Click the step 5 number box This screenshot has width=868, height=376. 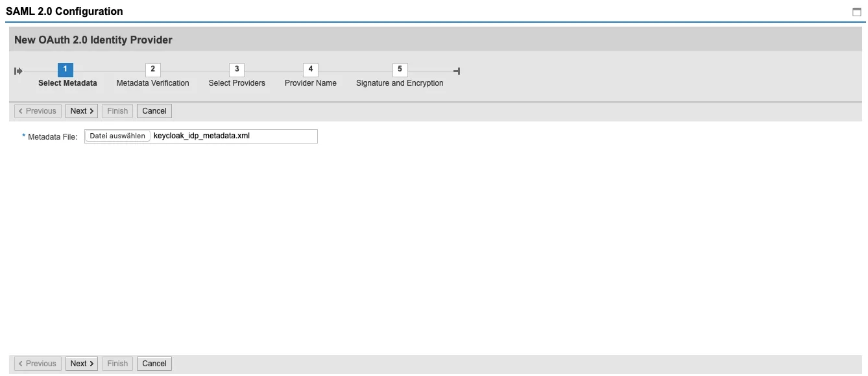400,69
